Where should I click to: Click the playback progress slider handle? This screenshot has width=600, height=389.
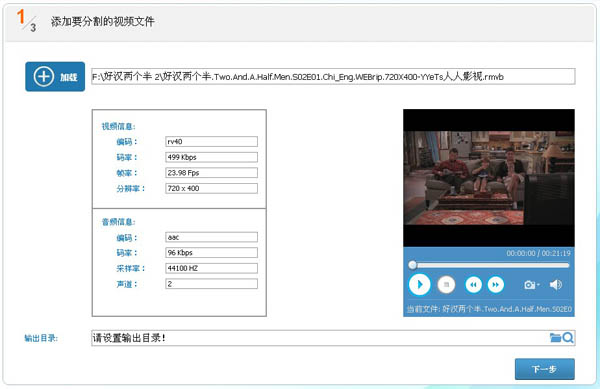tap(412, 265)
